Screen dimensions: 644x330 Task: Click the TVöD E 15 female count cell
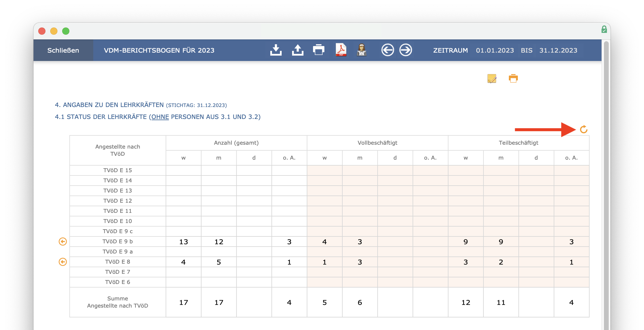(x=184, y=170)
